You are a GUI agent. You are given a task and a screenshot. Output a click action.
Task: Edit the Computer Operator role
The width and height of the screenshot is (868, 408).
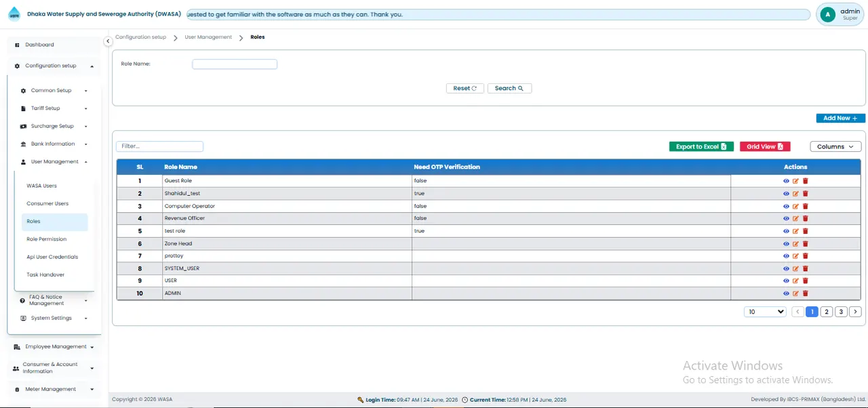point(796,206)
